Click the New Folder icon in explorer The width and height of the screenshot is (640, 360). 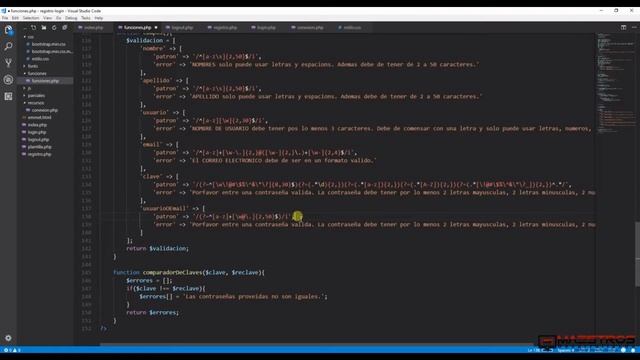(x=44, y=28)
